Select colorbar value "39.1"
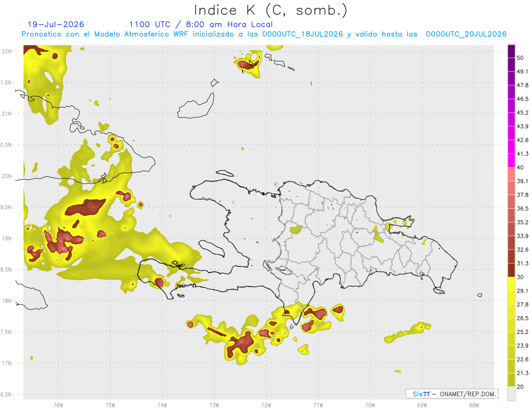Screen dimensions: 532x411 [523, 181]
